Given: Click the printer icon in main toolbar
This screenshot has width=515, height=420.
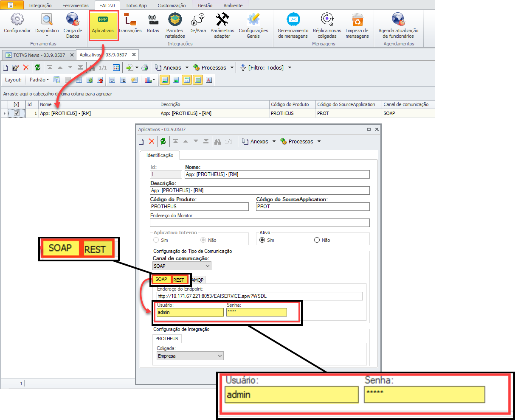Looking at the screenshot, I should click(145, 68).
